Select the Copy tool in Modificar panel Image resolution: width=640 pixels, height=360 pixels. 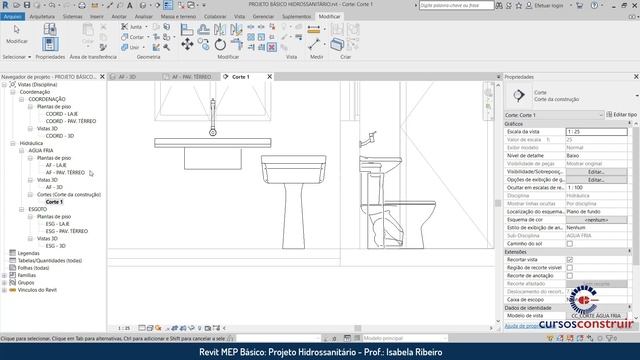coord(204,44)
